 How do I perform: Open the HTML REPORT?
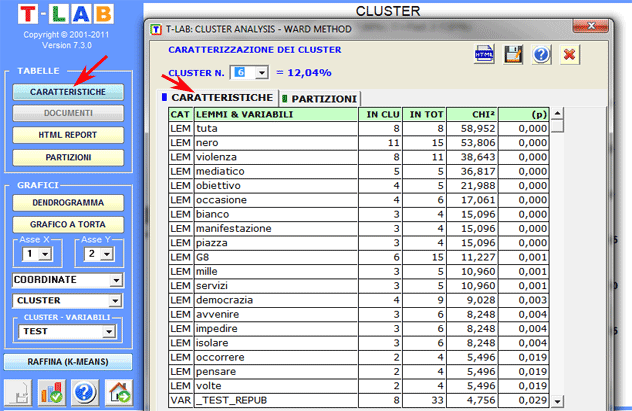68,135
